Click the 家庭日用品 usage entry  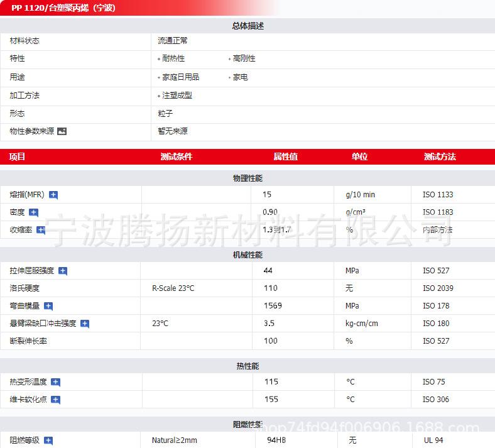pyautogui.click(x=180, y=77)
